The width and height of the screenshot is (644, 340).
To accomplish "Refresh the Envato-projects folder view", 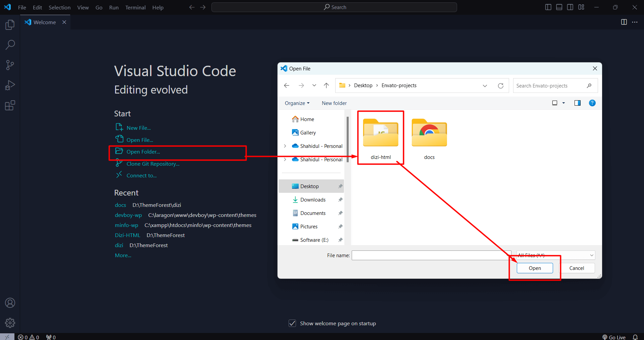I will pos(501,86).
